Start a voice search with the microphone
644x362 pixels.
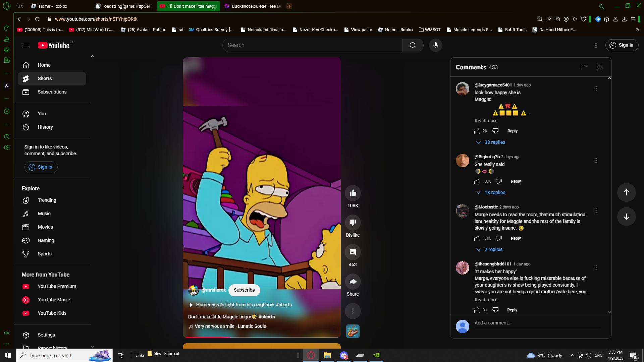coord(435,45)
